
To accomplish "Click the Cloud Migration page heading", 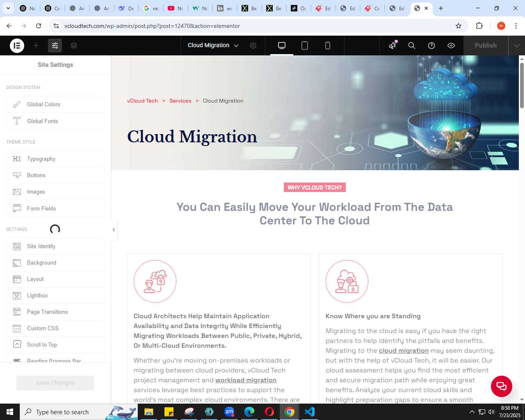I will [x=192, y=137].
